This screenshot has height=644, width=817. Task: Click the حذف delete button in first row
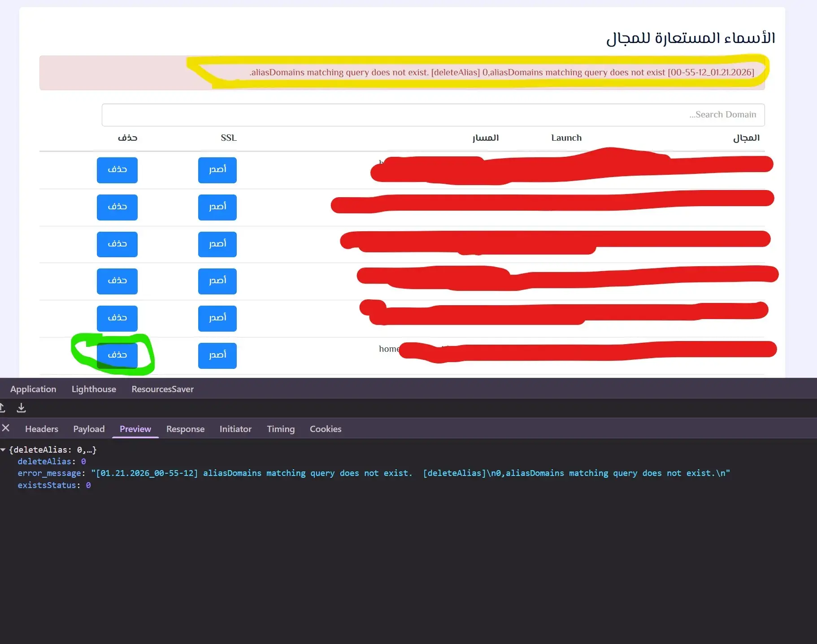(x=117, y=170)
